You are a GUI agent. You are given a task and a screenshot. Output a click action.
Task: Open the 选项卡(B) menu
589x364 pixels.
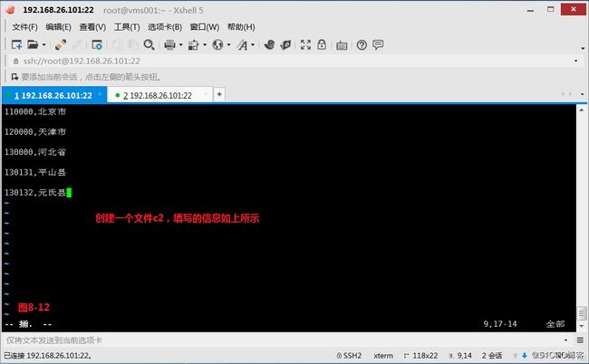click(x=165, y=27)
